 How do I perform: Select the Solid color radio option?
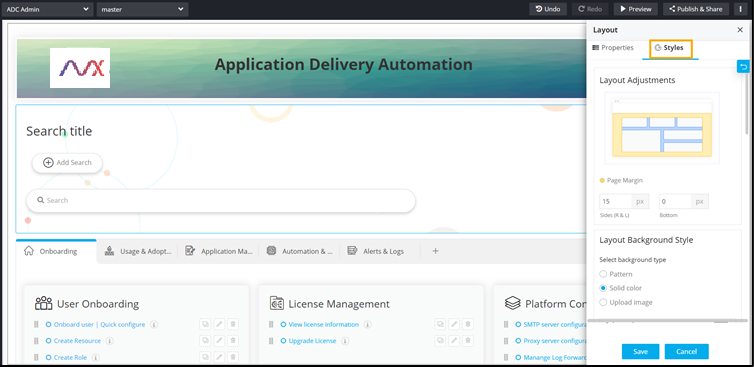603,288
